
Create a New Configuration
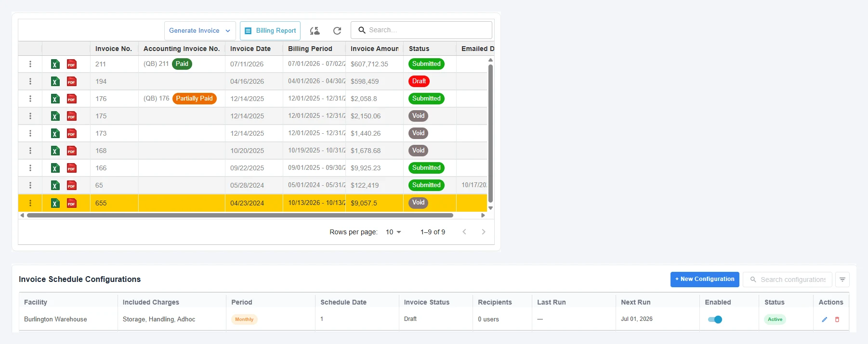(x=705, y=280)
